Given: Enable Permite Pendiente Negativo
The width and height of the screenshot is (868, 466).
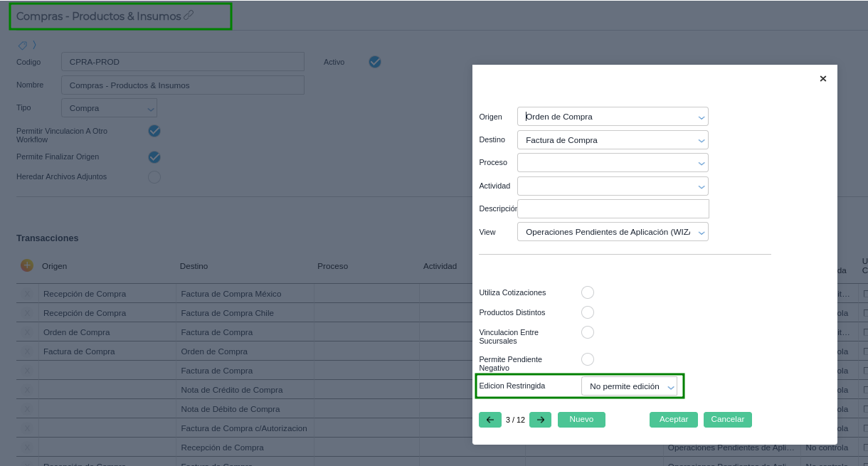Looking at the screenshot, I should point(587,359).
